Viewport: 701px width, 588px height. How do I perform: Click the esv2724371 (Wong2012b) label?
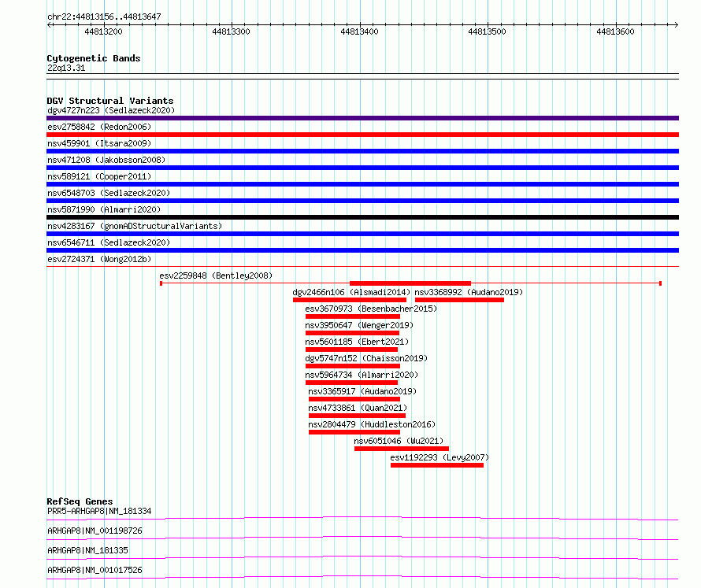tap(99, 259)
